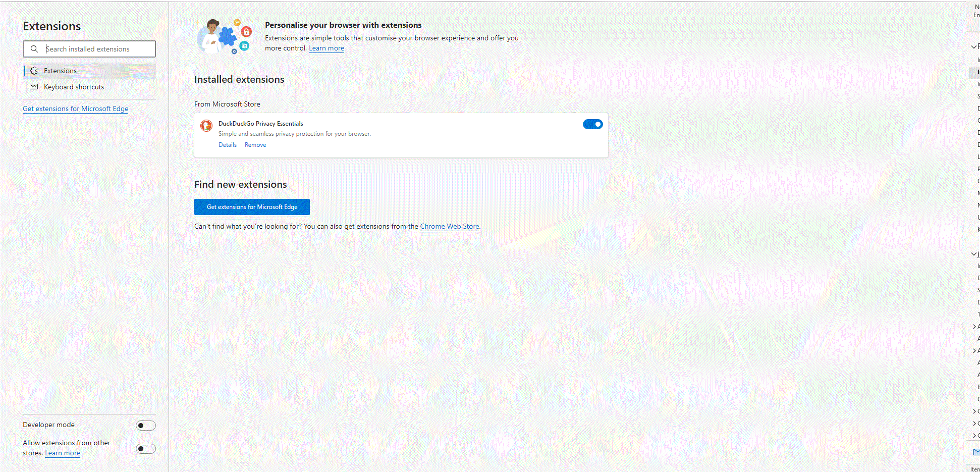Open the sidebar Get extensions for Microsoft Edge link

click(76, 109)
